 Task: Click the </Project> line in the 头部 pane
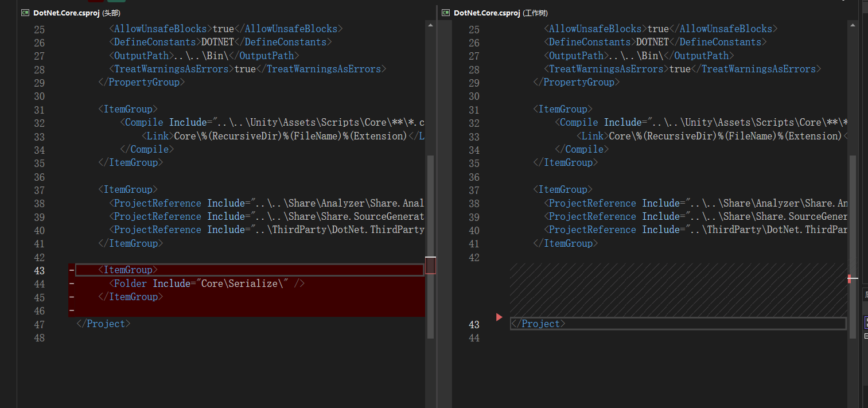click(103, 324)
